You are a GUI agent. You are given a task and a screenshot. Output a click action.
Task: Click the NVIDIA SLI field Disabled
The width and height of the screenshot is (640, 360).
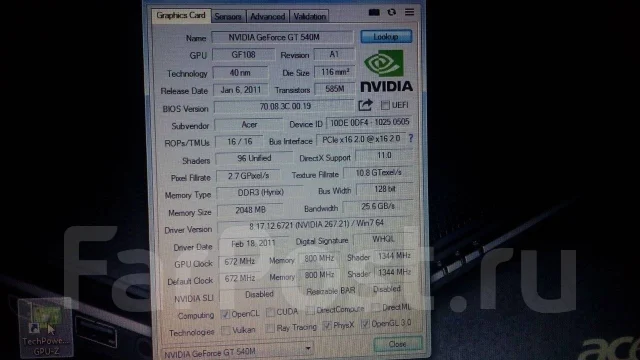click(259, 295)
